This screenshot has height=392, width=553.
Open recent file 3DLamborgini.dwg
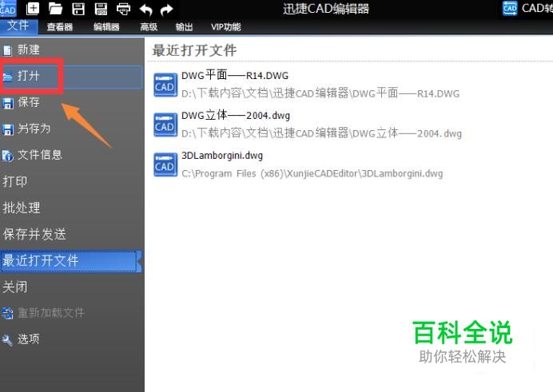[x=222, y=156]
